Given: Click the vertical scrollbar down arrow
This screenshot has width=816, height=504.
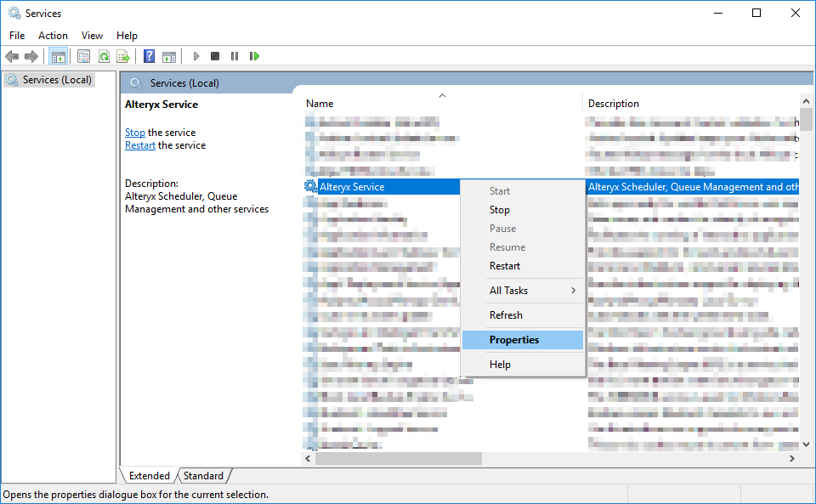Looking at the screenshot, I should coord(806,445).
